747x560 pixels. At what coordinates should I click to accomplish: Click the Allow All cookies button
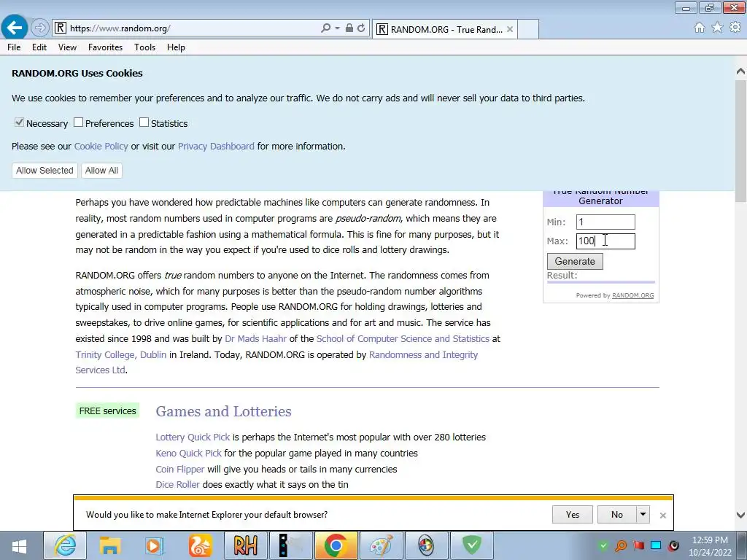(x=101, y=171)
